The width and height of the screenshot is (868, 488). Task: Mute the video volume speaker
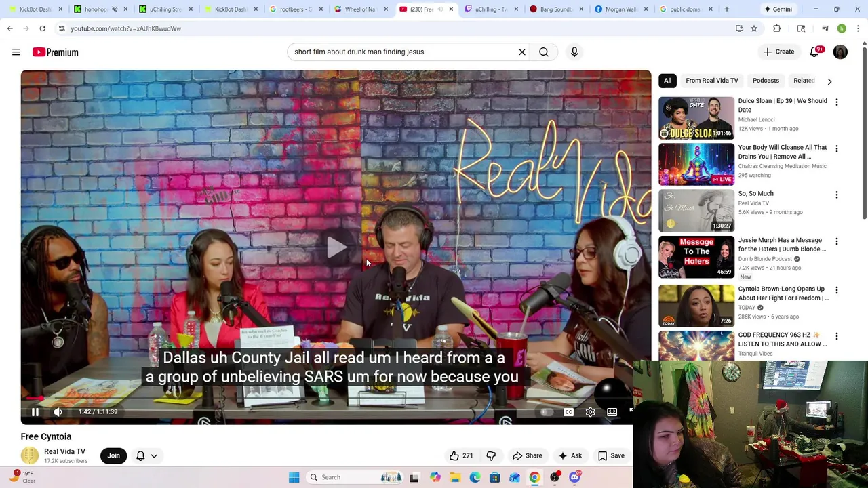click(58, 411)
